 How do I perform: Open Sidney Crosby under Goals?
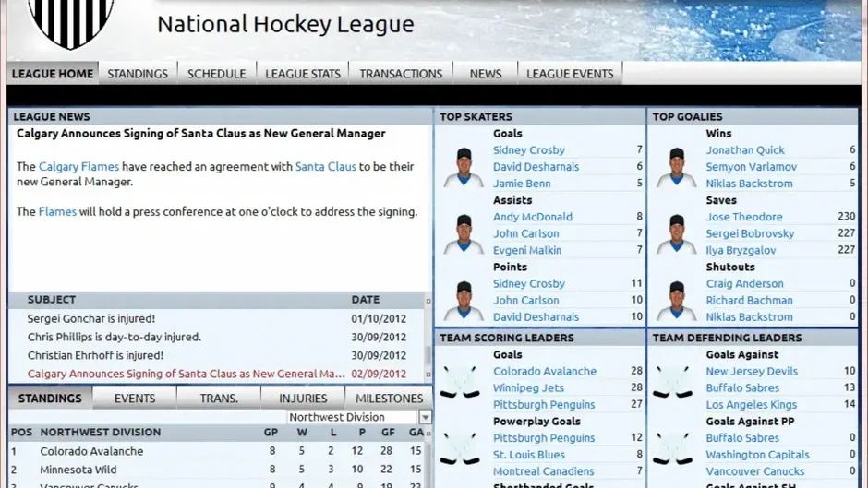pos(529,150)
